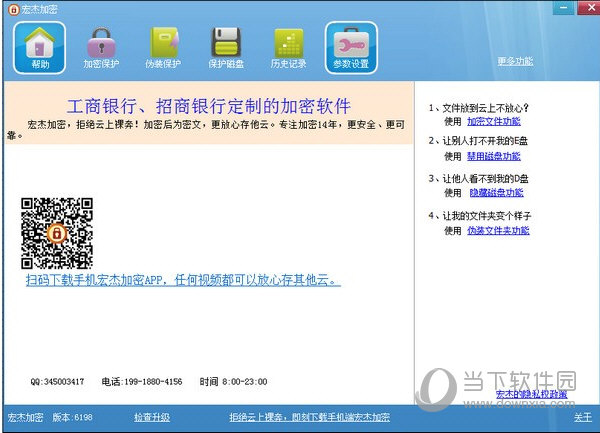Open the 帮助 home icon

pos(39,47)
